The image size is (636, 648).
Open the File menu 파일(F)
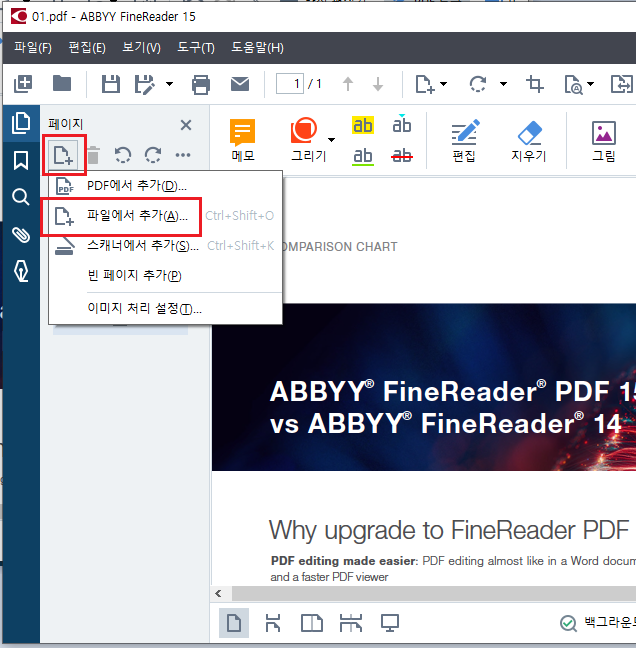[x=33, y=48]
